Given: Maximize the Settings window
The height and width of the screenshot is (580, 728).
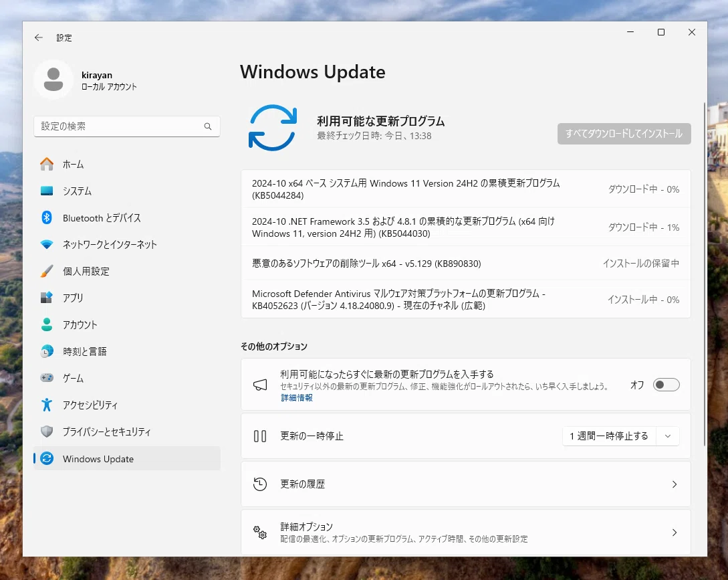Looking at the screenshot, I should point(661,32).
